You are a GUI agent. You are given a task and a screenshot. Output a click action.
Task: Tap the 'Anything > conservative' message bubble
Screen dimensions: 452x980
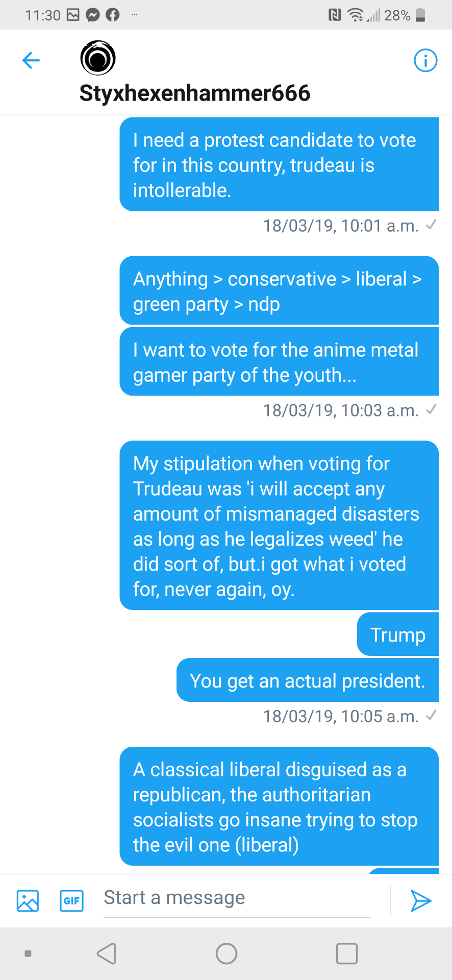coord(279,291)
